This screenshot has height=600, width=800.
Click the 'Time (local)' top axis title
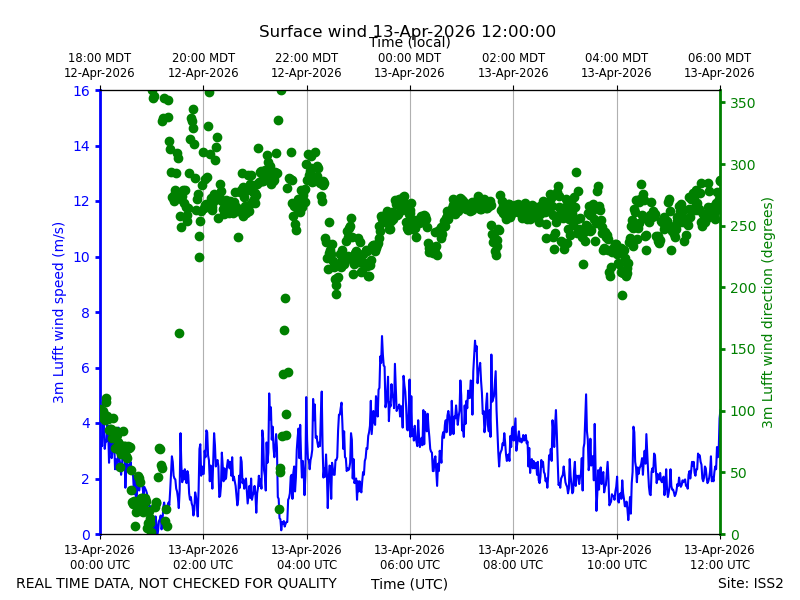point(410,42)
